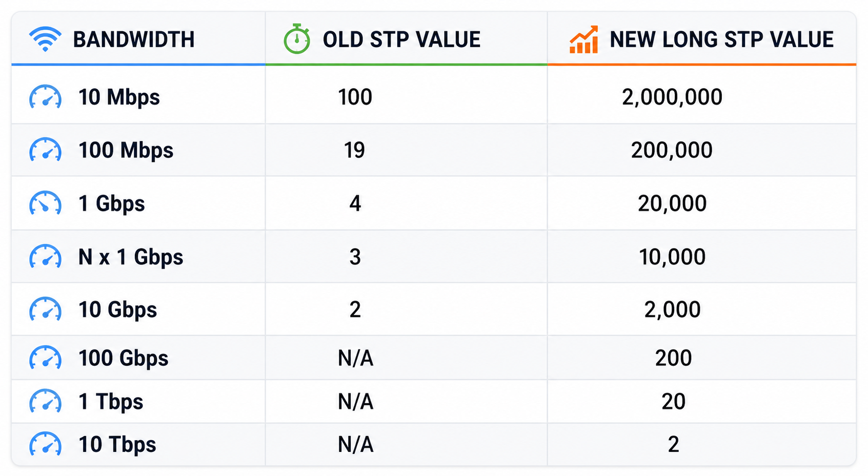Click old STP value 4
This screenshot has height=476, width=868.
(x=355, y=203)
